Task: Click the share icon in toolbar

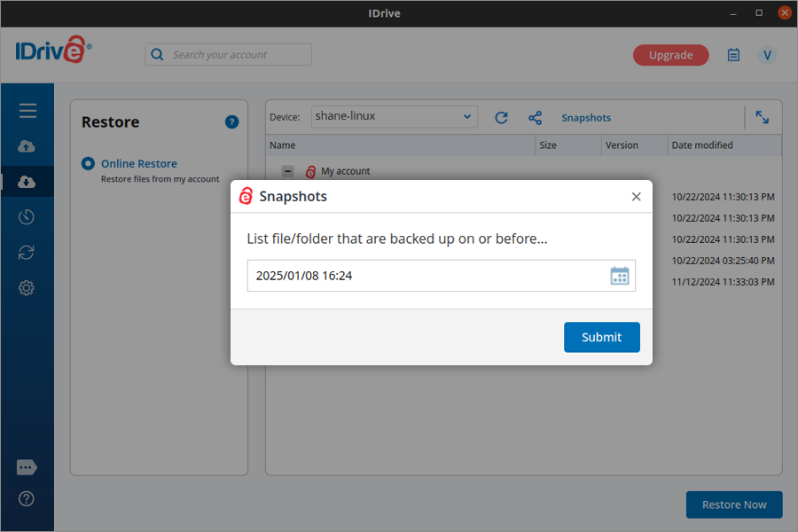Action: [535, 118]
